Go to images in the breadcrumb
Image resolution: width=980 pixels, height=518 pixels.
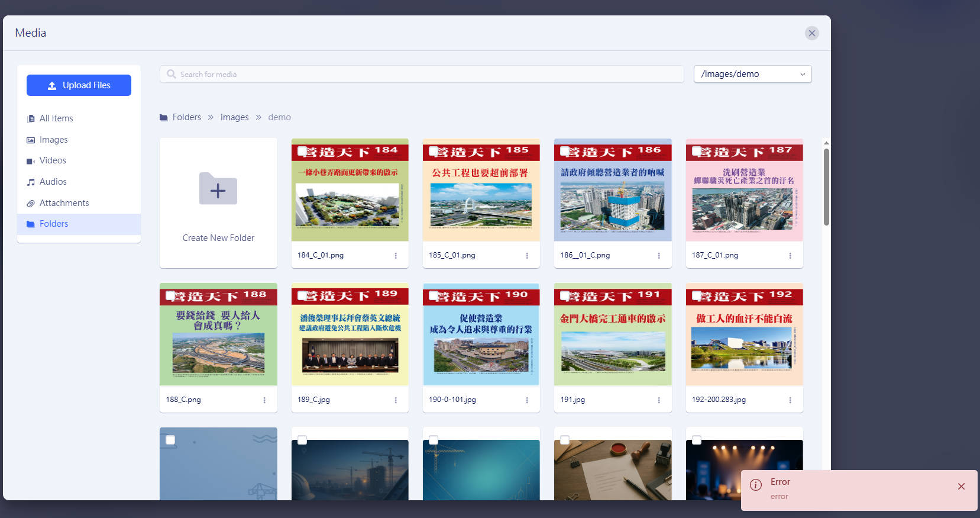click(234, 117)
